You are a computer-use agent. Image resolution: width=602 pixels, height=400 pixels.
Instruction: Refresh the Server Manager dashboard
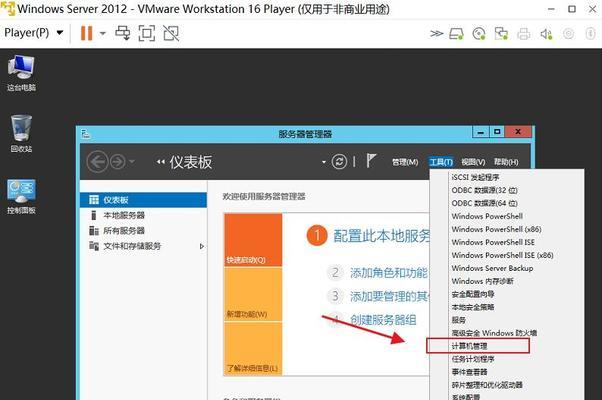pyautogui.click(x=339, y=162)
